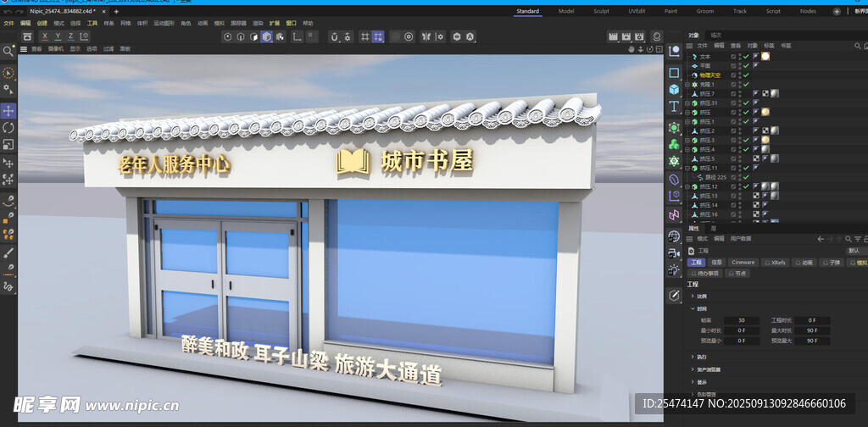Click the X axis lock icon

coord(45,36)
